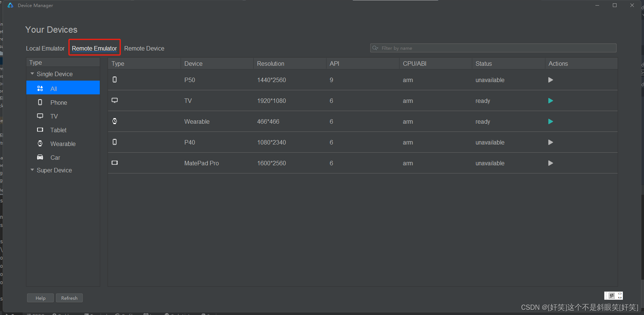644x315 pixels.
Task: Switch to the Remote Emulator tab
Action: coord(94,48)
